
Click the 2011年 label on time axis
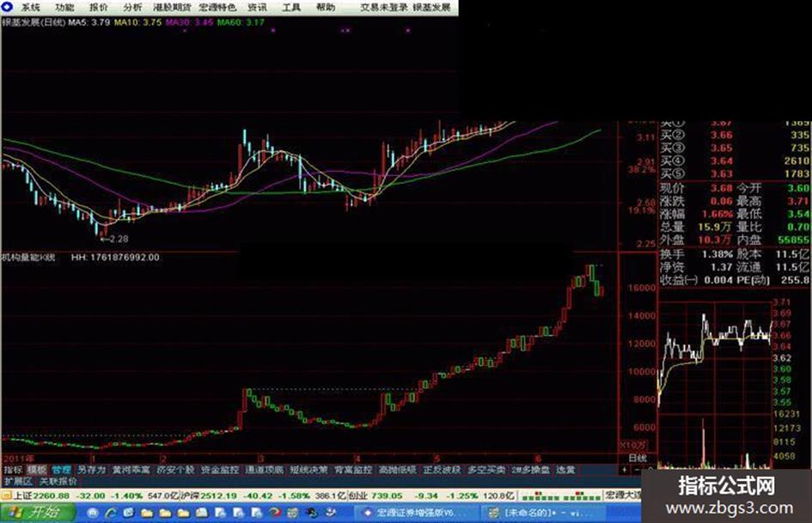tap(19, 459)
